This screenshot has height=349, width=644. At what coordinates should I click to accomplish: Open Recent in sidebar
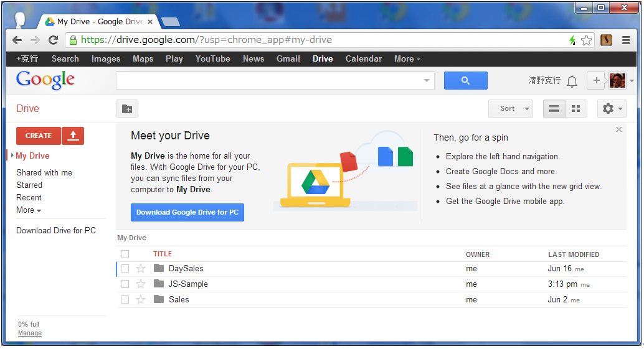tap(29, 198)
